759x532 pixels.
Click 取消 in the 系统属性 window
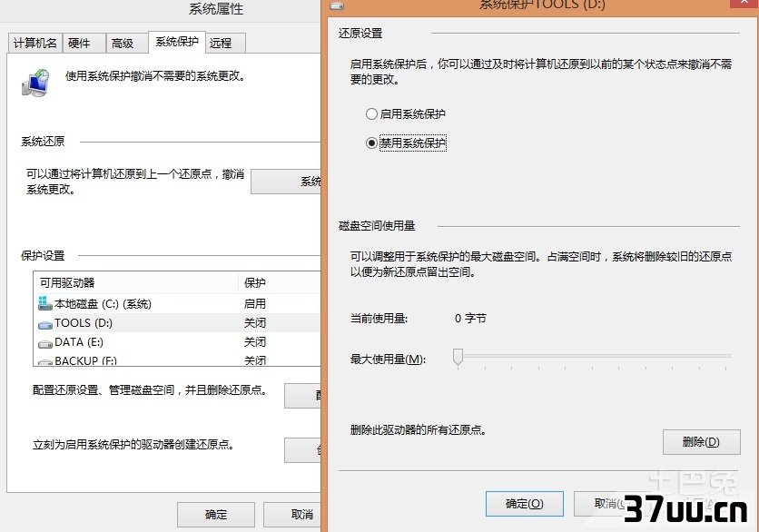click(291, 515)
